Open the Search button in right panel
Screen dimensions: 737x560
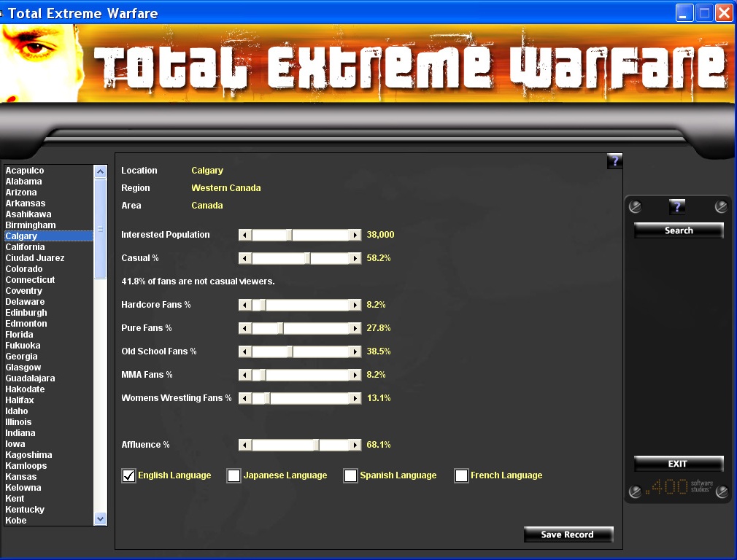679,230
